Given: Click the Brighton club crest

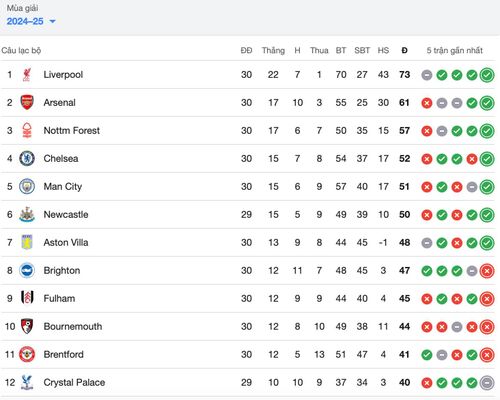Looking at the screenshot, I should click(27, 270).
